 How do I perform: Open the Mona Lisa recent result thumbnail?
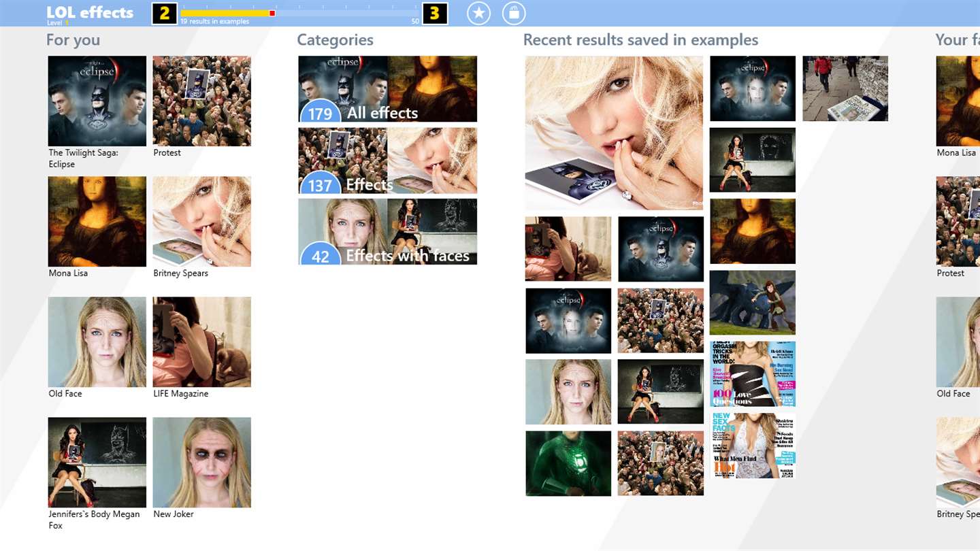[753, 231]
